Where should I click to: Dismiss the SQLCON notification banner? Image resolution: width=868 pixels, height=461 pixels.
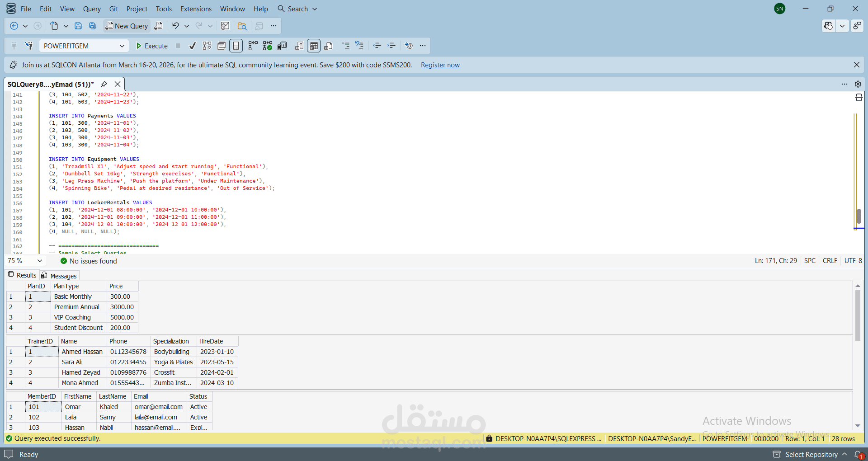click(x=856, y=65)
